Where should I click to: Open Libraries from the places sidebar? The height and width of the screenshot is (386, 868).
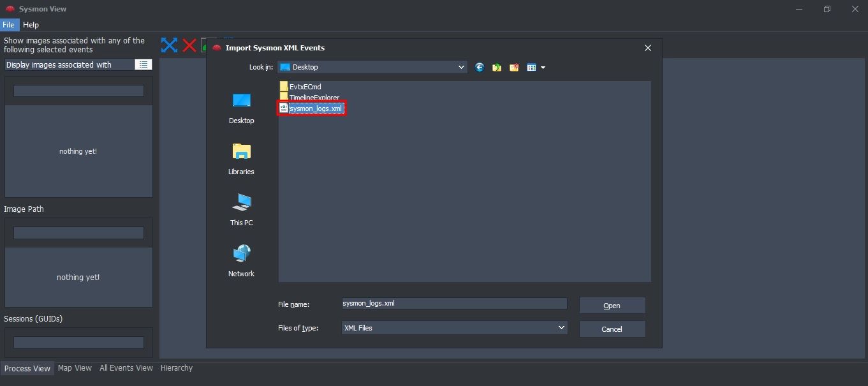pos(242,159)
